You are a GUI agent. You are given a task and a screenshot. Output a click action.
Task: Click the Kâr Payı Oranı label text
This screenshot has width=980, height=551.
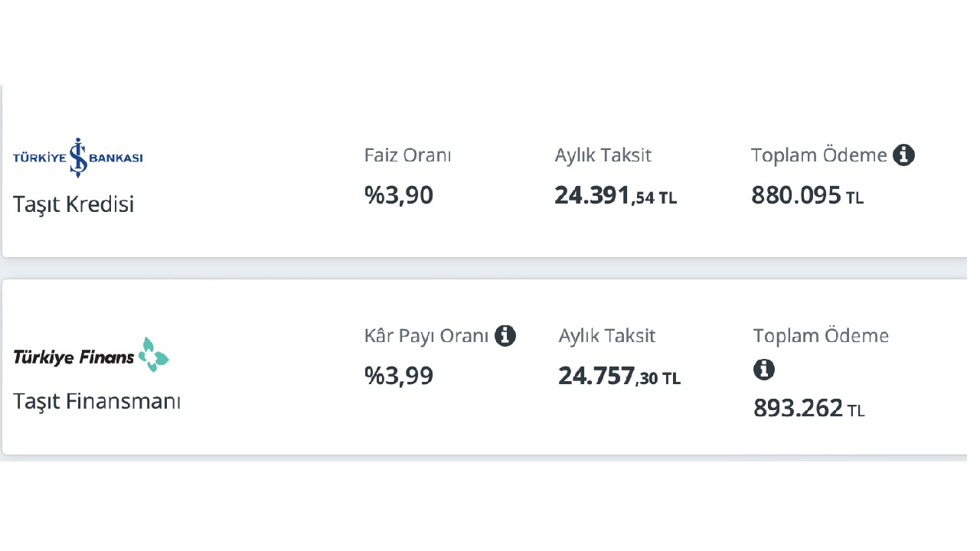click(x=426, y=335)
